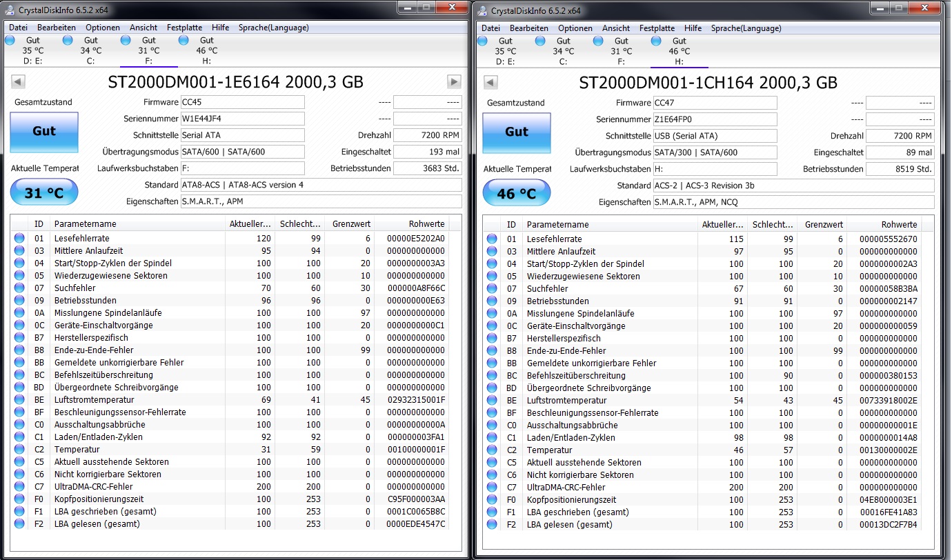Click Gut health status button in right window

pos(517,132)
